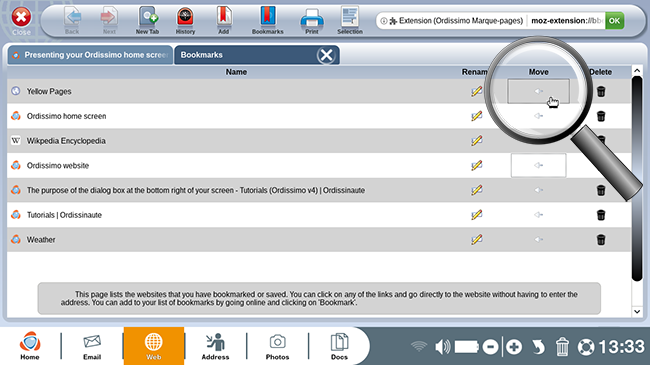Open Home in bottom bar

[30, 346]
